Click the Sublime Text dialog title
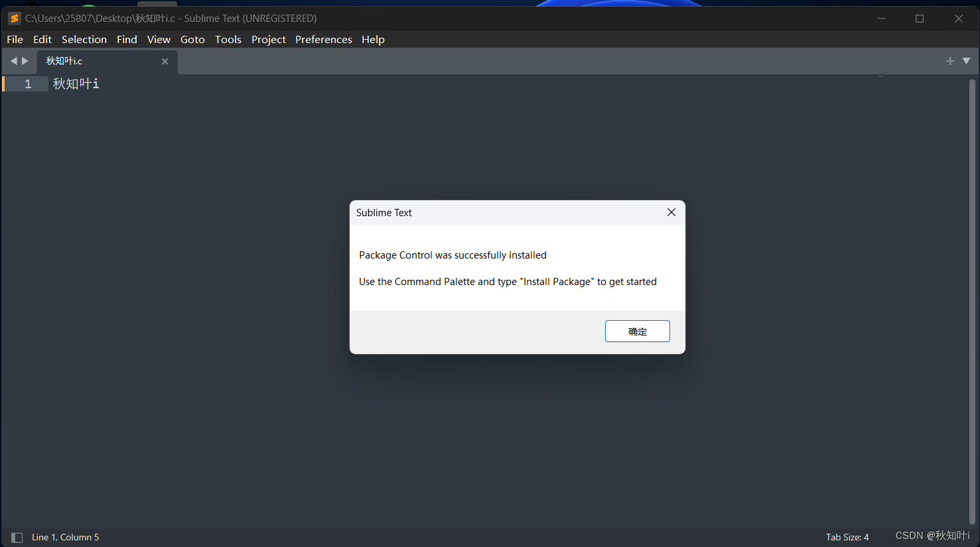The width and height of the screenshot is (980, 547). (x=384, y=213)
